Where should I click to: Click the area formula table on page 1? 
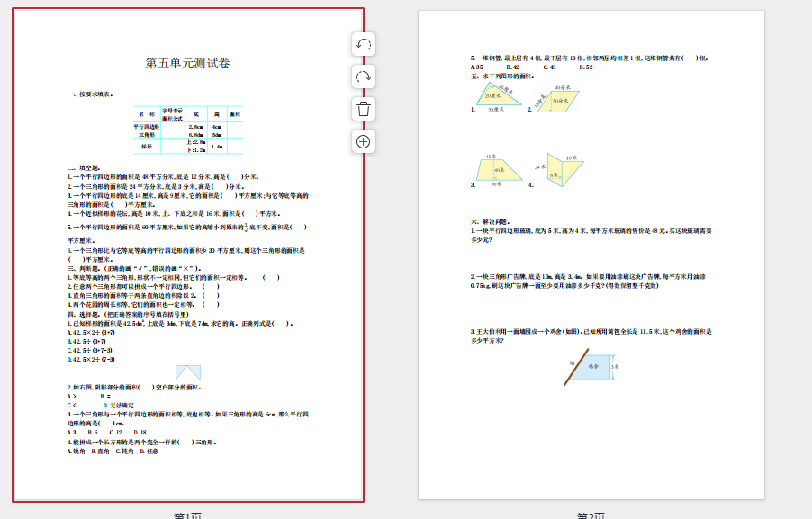coord(187,130)
